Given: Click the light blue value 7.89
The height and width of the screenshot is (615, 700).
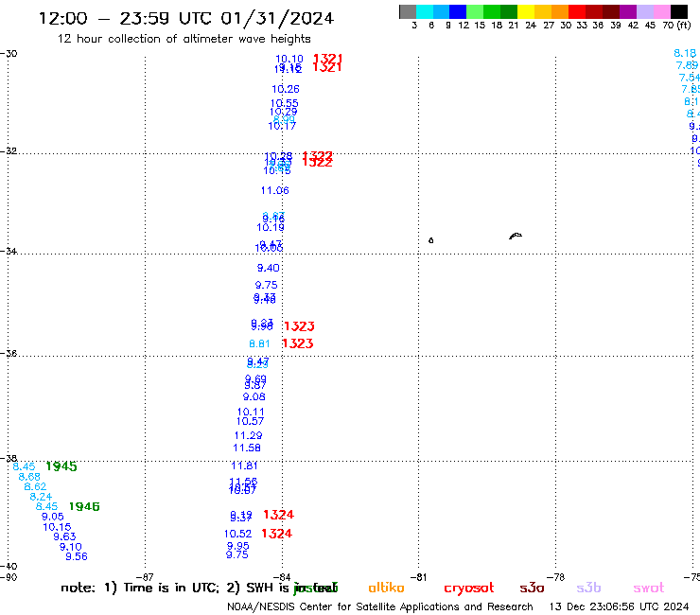Looking at the screenshot, I should pos(688,65).
